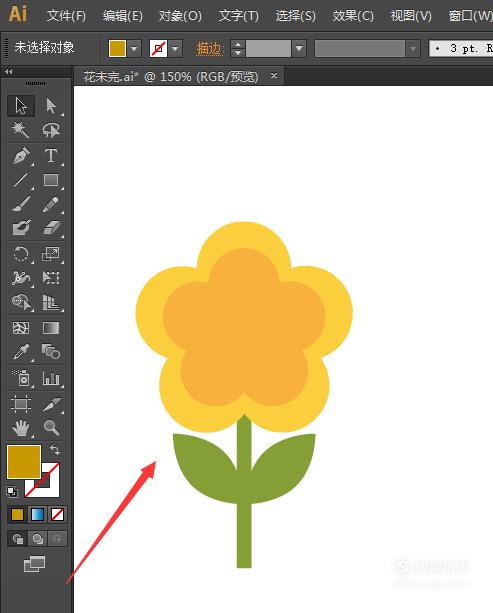
Task: Select the Hand tool
Action: (x=21, y=428)
